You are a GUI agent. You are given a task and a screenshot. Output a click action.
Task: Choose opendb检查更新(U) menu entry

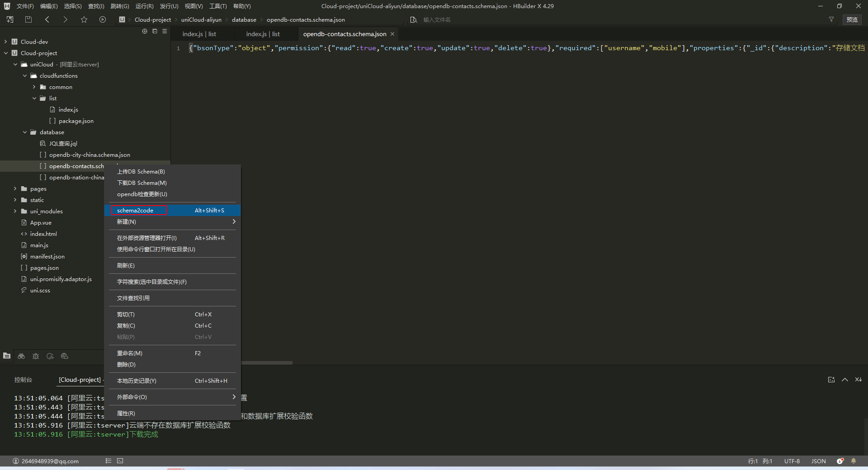click(x=172, y=194)
